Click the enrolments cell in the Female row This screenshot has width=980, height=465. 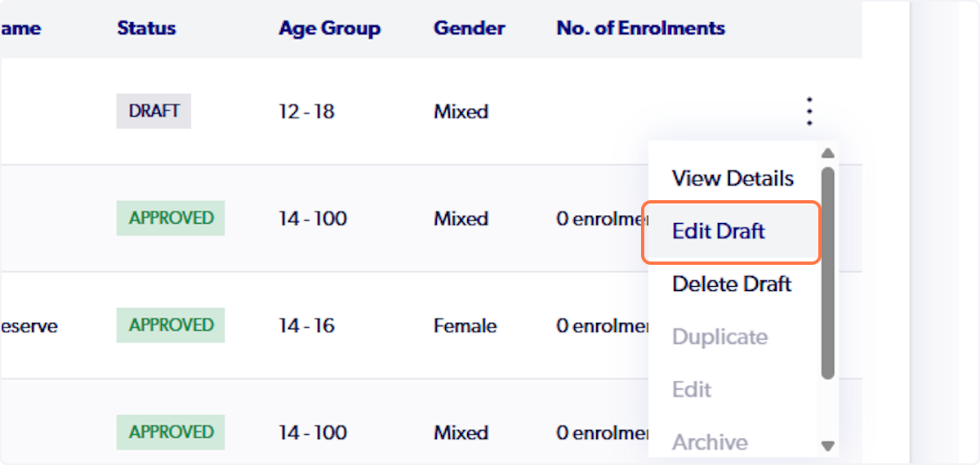coord(603,326)
